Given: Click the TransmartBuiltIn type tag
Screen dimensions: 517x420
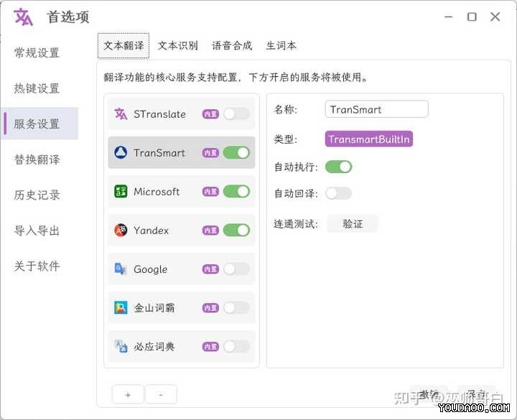Looking at the screenshot, I should 369,139.
